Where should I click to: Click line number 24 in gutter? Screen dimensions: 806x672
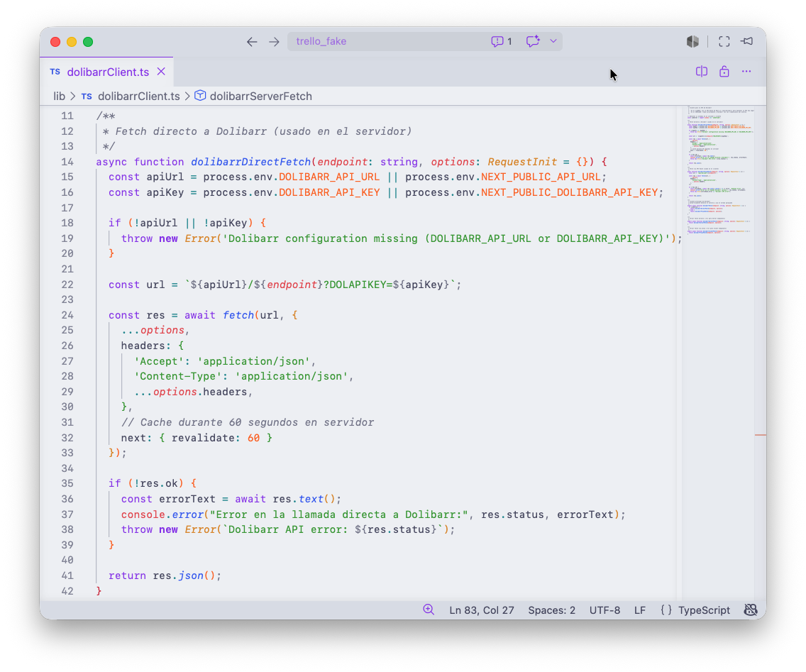pos(67,315)
